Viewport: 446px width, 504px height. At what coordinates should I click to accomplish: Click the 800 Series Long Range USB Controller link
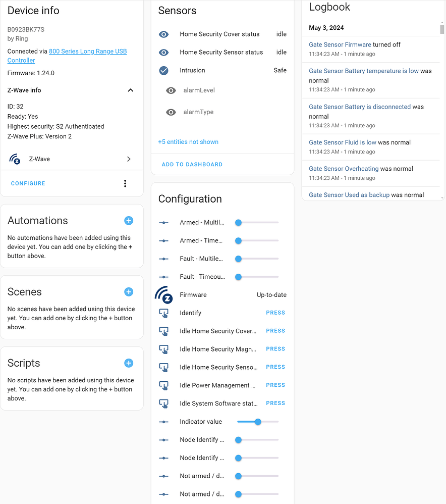pyautogui.click(x=87, y=52)
